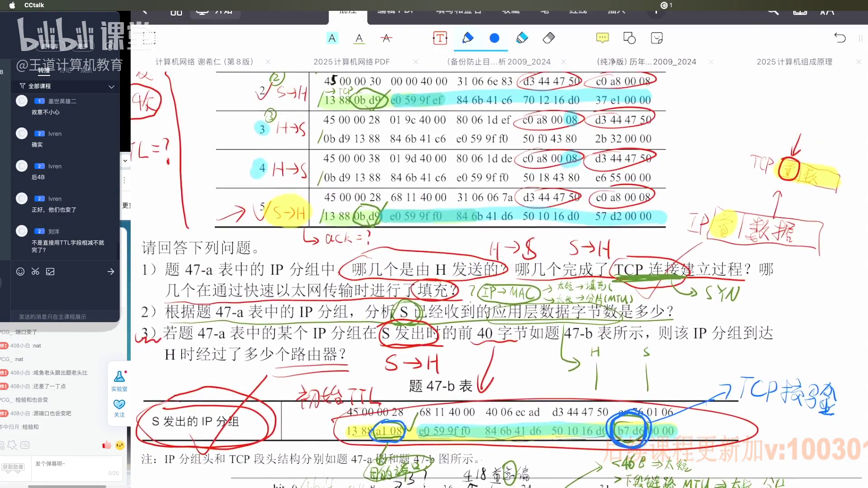Open the 2025计算机组成原理 tab

point(794,62)
